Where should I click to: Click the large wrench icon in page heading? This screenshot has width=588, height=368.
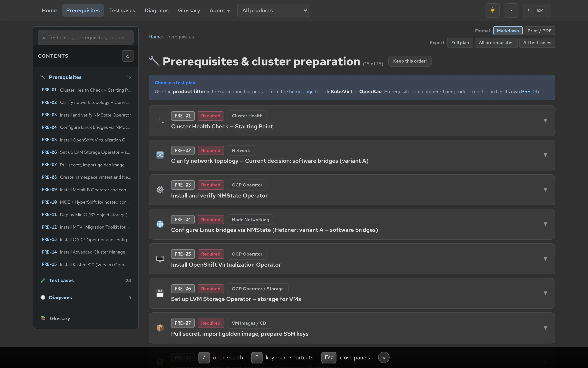[x=154, y=61]
